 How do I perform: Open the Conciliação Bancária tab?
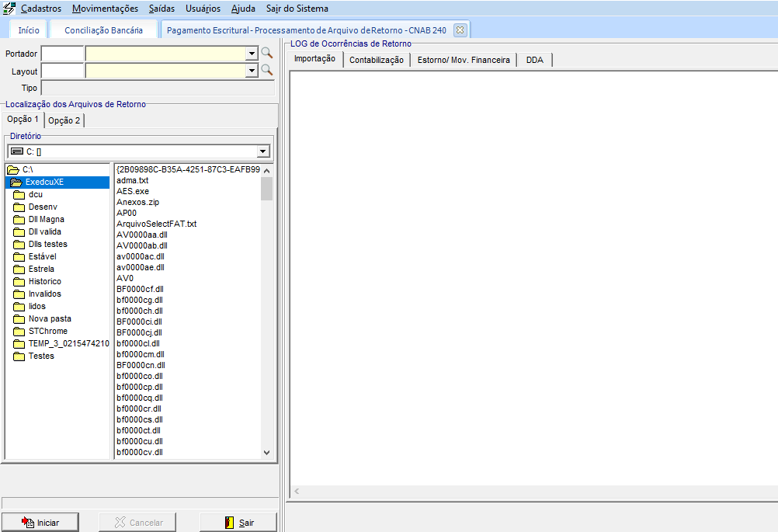[103, 30]
